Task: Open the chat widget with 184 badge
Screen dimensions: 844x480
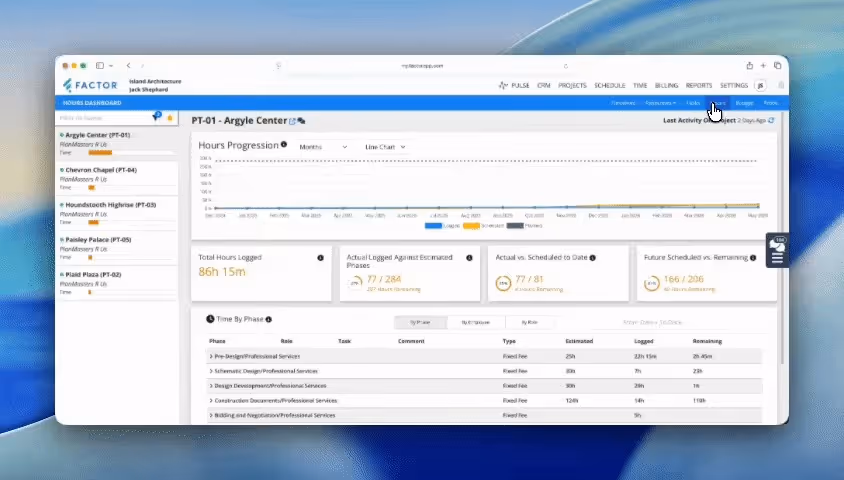Action: coord(777,244)
